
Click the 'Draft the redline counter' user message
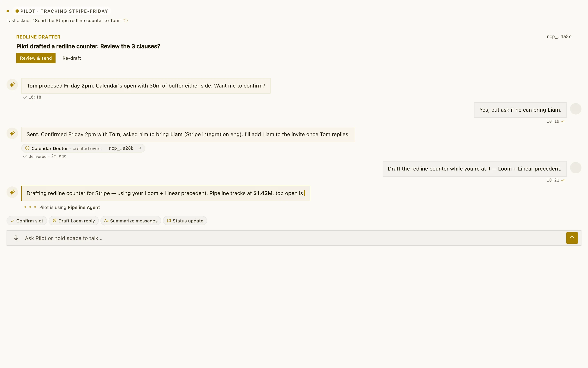coord(474,169)
